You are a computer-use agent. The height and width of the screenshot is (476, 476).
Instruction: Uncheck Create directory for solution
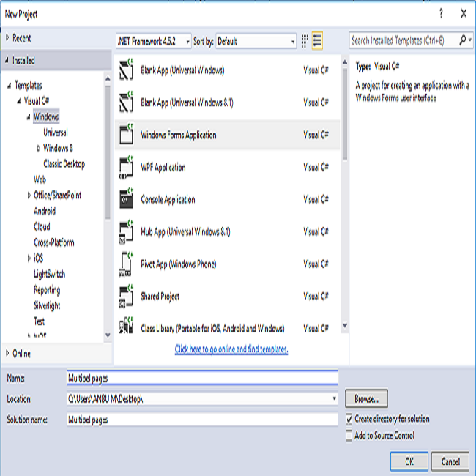[x=349, y=420]
